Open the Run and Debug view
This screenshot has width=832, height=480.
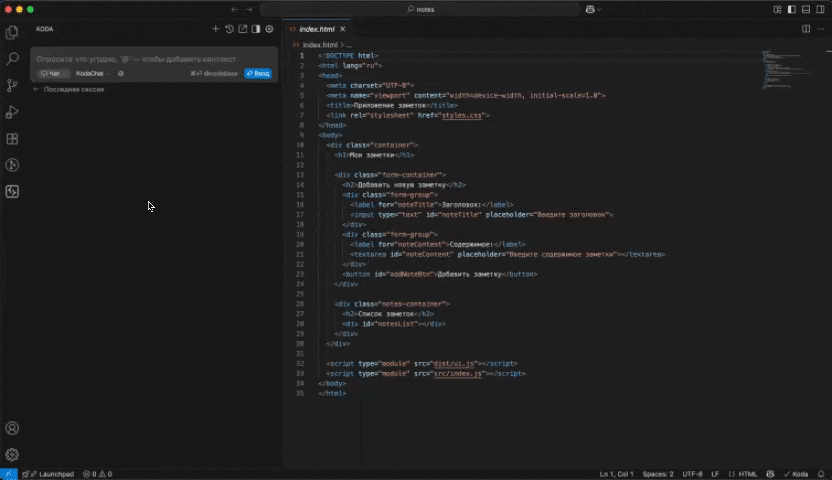tap(13, 112)
